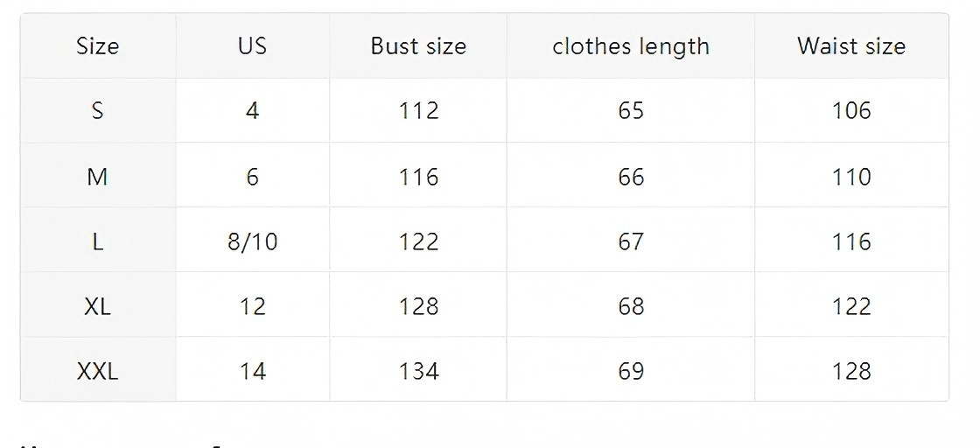The height and width of the screenshot is (448, 980).
Task: Select the XL size row label
Action: pos(97,306)
